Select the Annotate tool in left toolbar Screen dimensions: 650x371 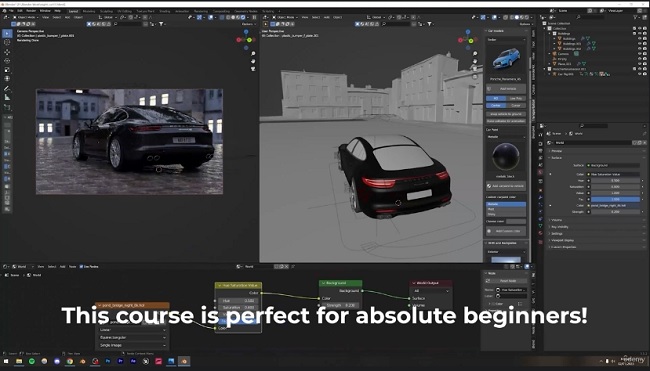coord(7,88)
